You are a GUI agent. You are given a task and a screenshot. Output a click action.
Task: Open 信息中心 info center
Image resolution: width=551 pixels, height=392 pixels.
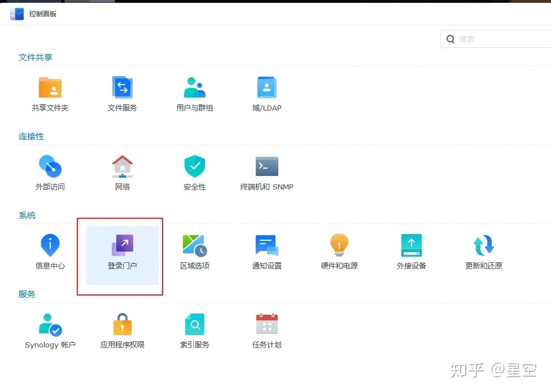click(x=50, y=246)
